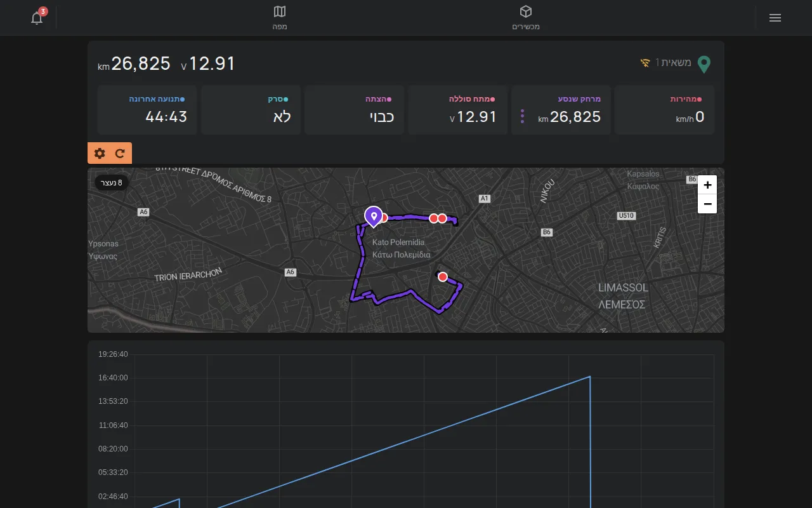Click the green location pin beside משאית 1
Screen dimensions: 812x508
coord(704,63)
